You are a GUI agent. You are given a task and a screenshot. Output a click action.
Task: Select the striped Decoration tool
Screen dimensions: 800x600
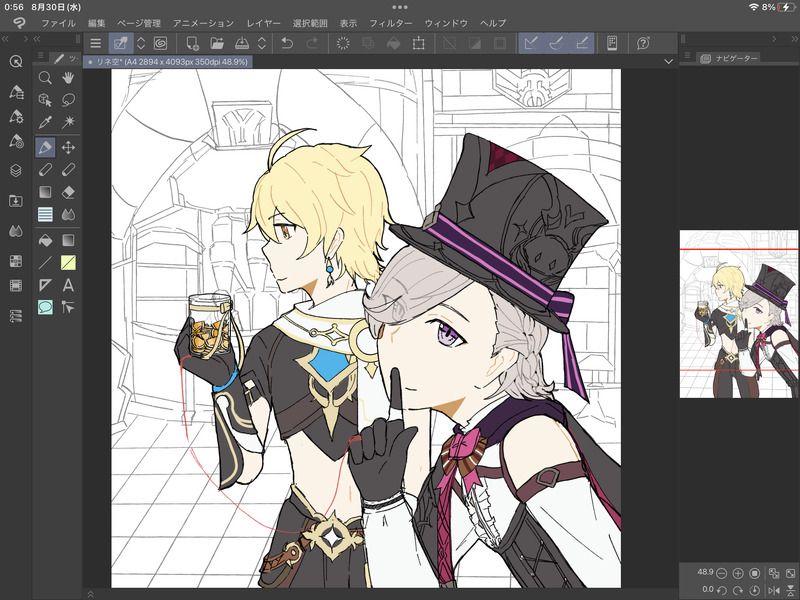click(x=45, y=215)
